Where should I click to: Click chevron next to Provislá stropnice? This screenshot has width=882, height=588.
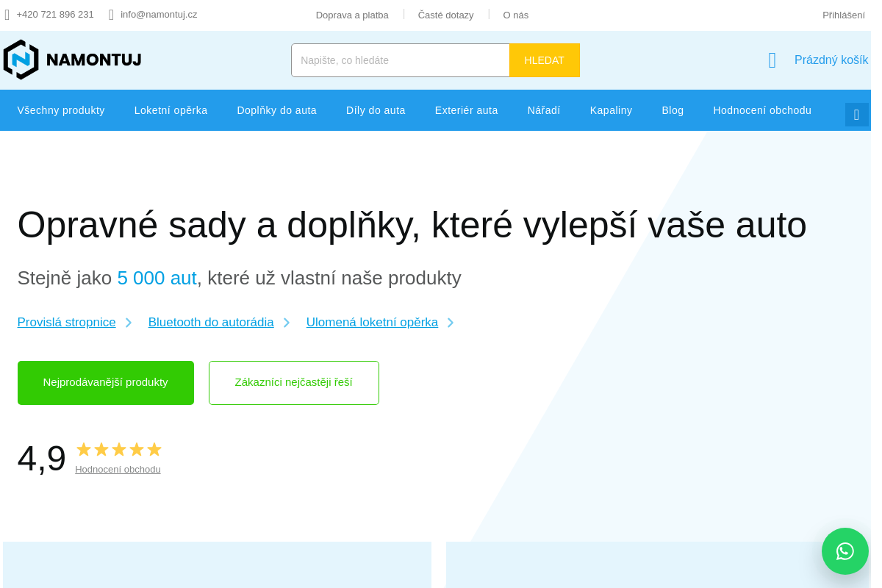click(129, 323)
